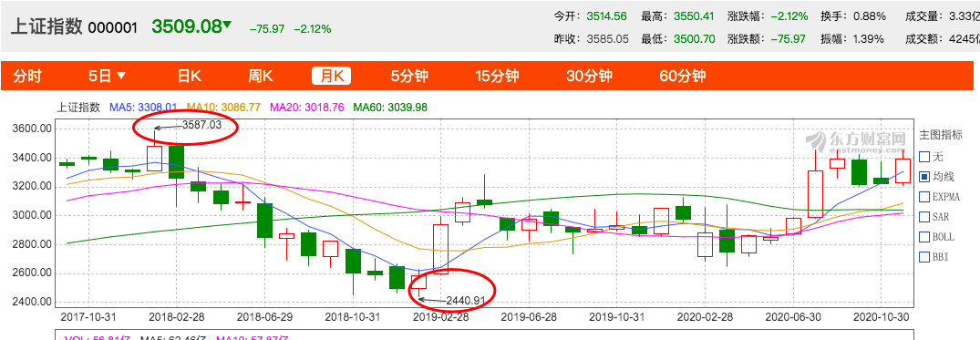Click the 最低 value 3500.70
The width and height of the screenshot is (980, 340).
[x=694, y=39]
